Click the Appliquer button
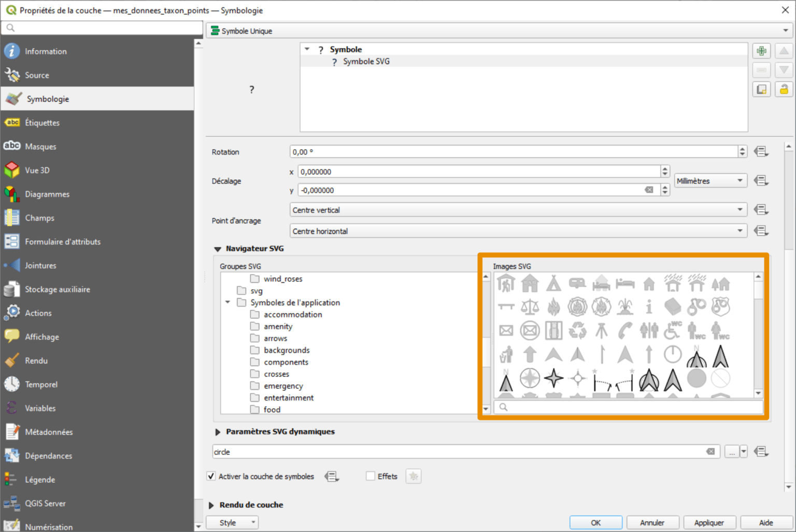The height and width of the screenshot is (532, 796). pos(709,522)
